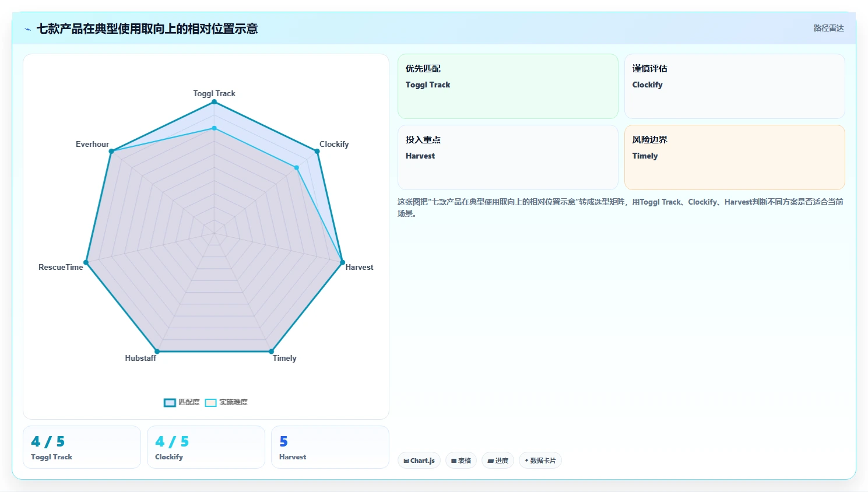Click the Timely radar axis label

tap(284, 358)
